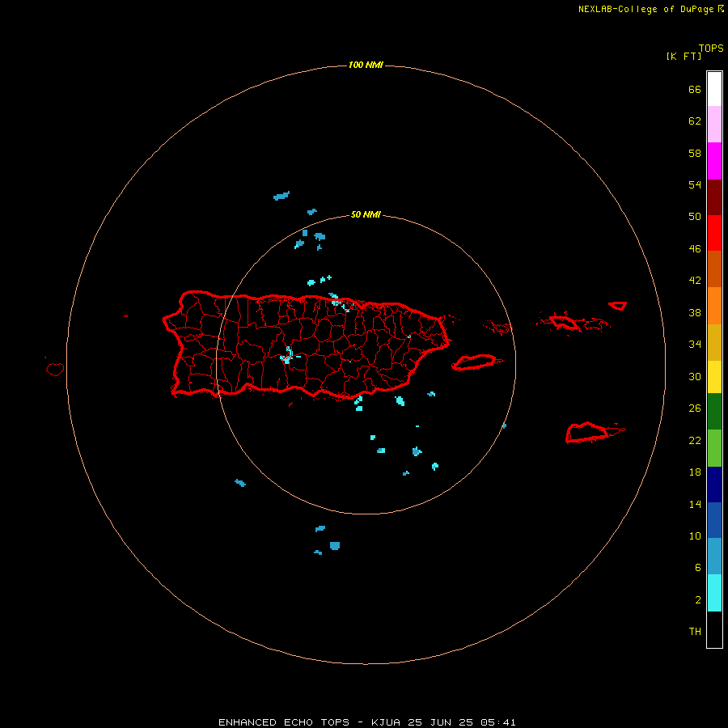Pick the navy blue legend swatch
728x728 pixels.
[714, 485]
